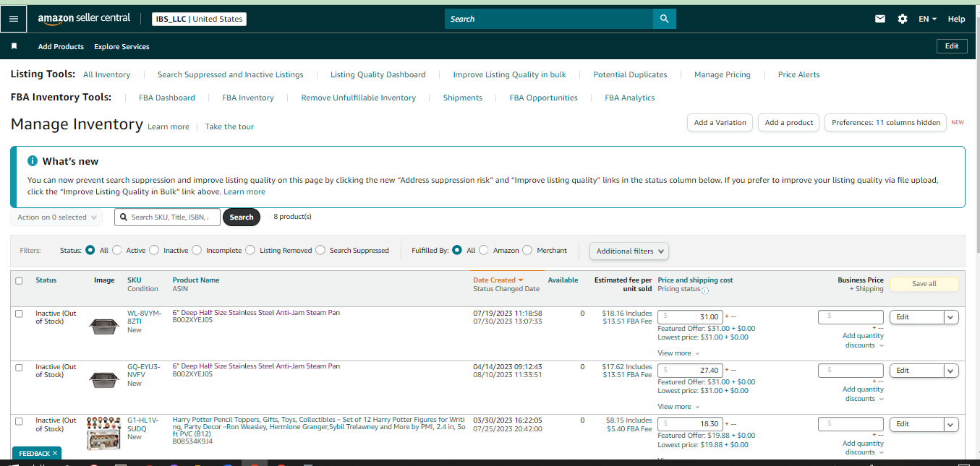Open Preferences: 11 columns hidden
This screenshot has height=466, width=980.
pos(886,123)
